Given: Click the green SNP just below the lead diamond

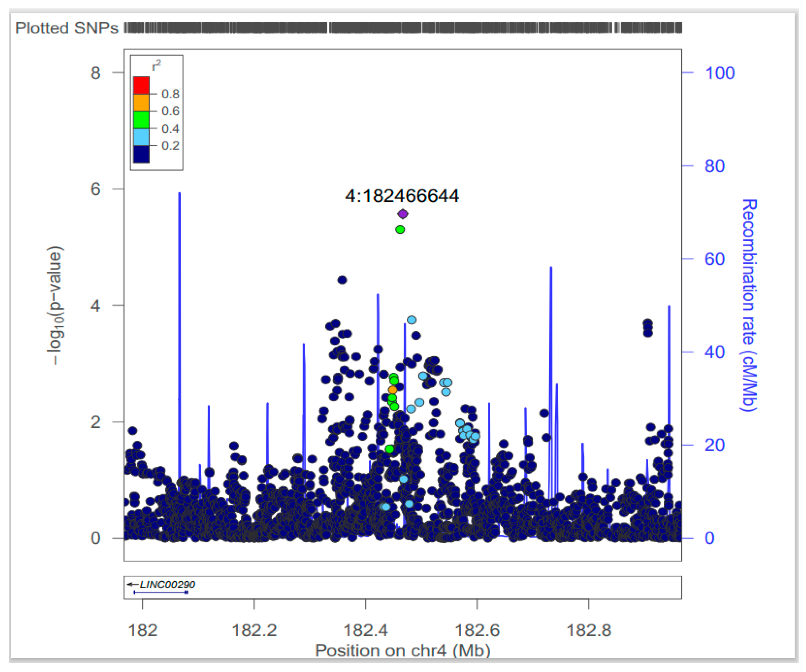Looking at the screenshot, I should point(400,230).
